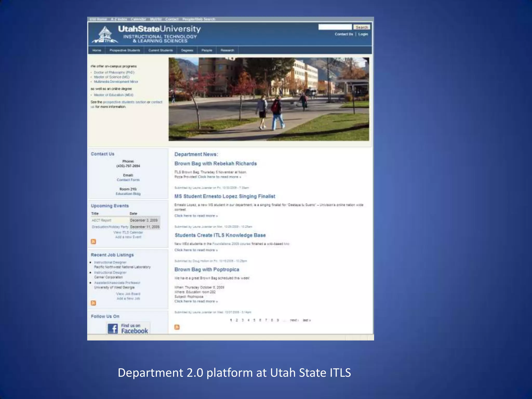The width and height of the screenshot is (532, 399).
Task: Click the Job Listings RSS feed icon
Action: tap(94, 303)
